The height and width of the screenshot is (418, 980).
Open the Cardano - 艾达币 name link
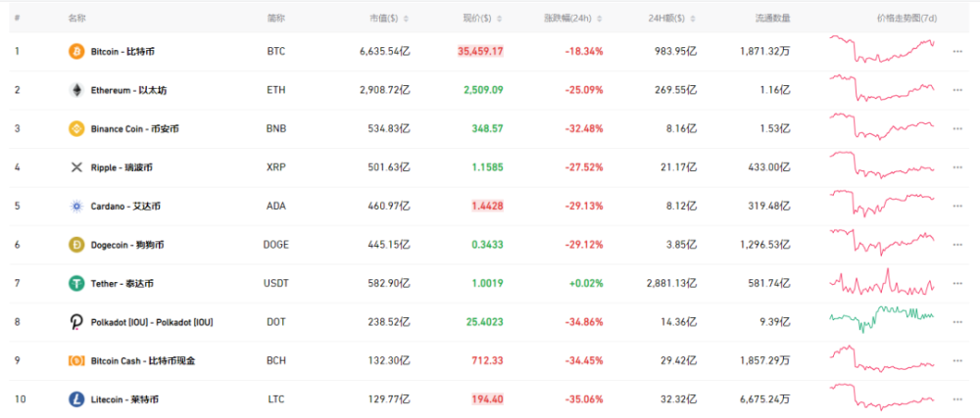(125, 207)
